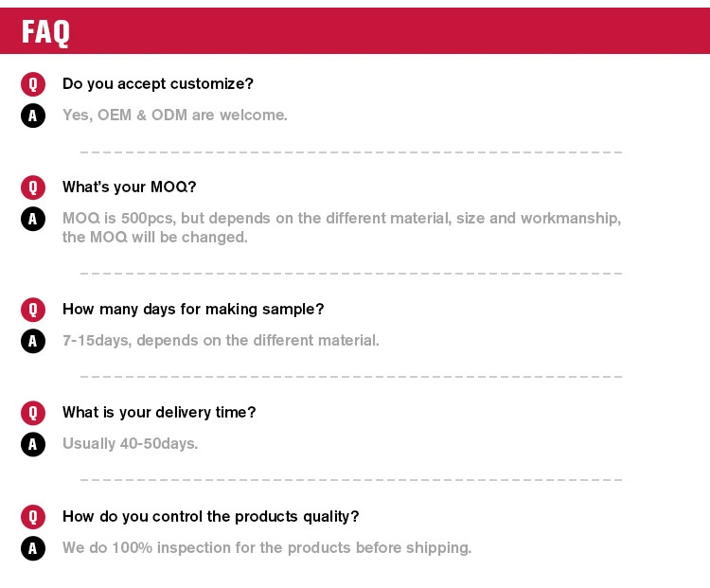The width and height of the screenshot is (710, 588).
Task: Click the answer text 'Usually 40-50days.'
Action: pos(130,443)
